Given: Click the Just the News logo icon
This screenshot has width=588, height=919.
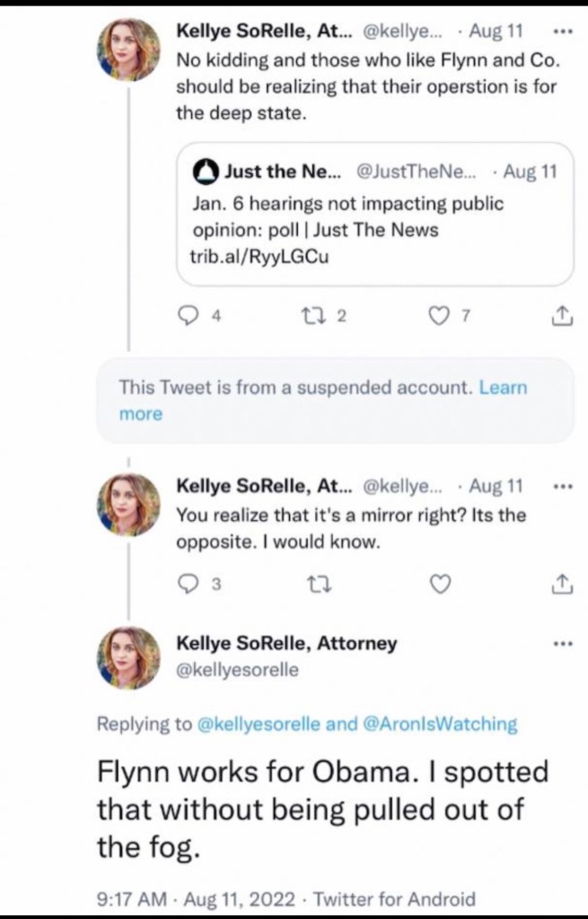Looking at the screenshot, I should [206, 170].
